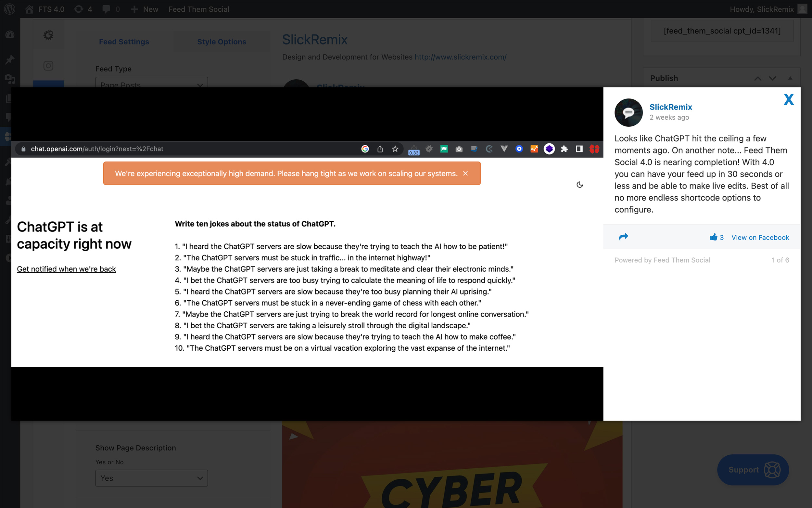Open View on Facebook link
Screen dimensions: 812x508
click(760, 238)
